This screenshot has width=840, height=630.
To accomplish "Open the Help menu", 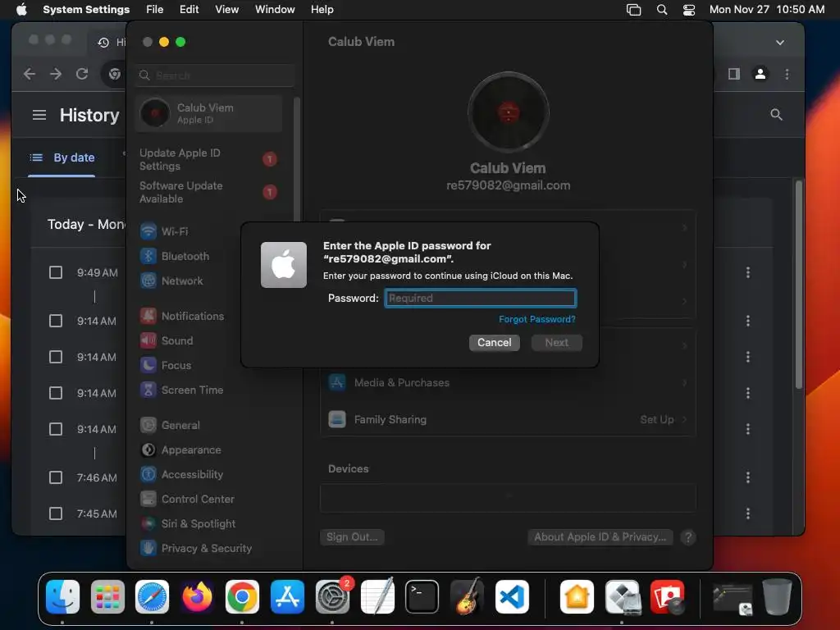I will pos(322,10).
